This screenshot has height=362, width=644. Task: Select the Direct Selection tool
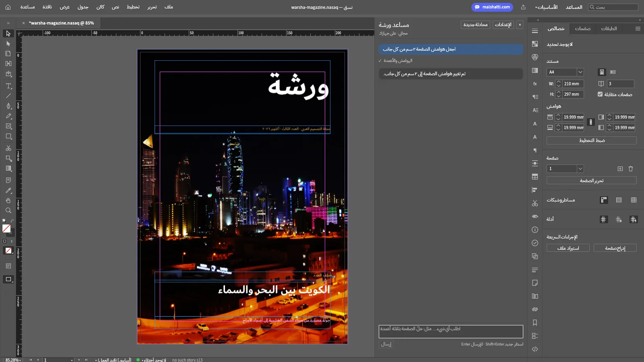point(8,43)
